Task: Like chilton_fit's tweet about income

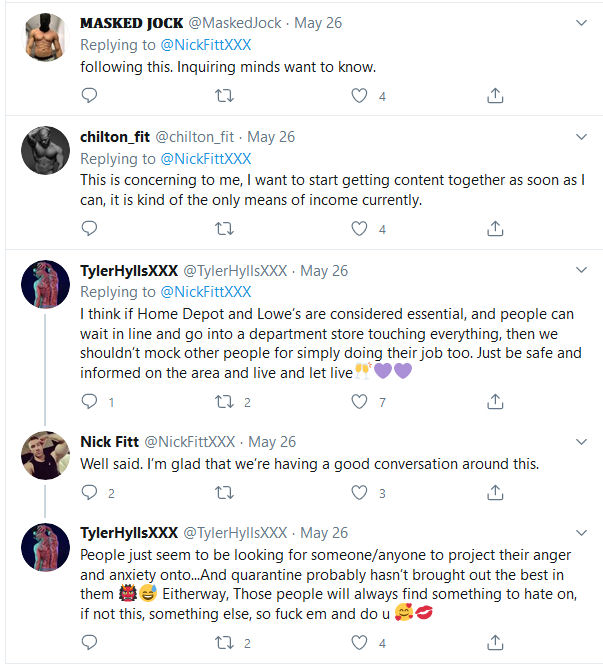Action: pos(359,228)
